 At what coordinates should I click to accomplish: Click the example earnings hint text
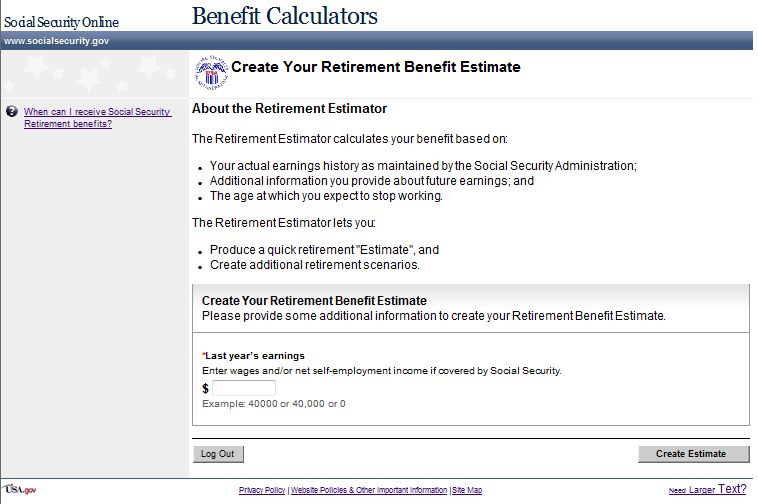(273, 403)
